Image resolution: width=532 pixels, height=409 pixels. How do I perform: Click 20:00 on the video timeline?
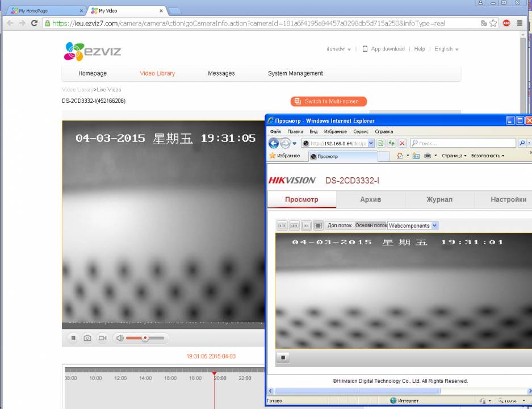[220, 378]
